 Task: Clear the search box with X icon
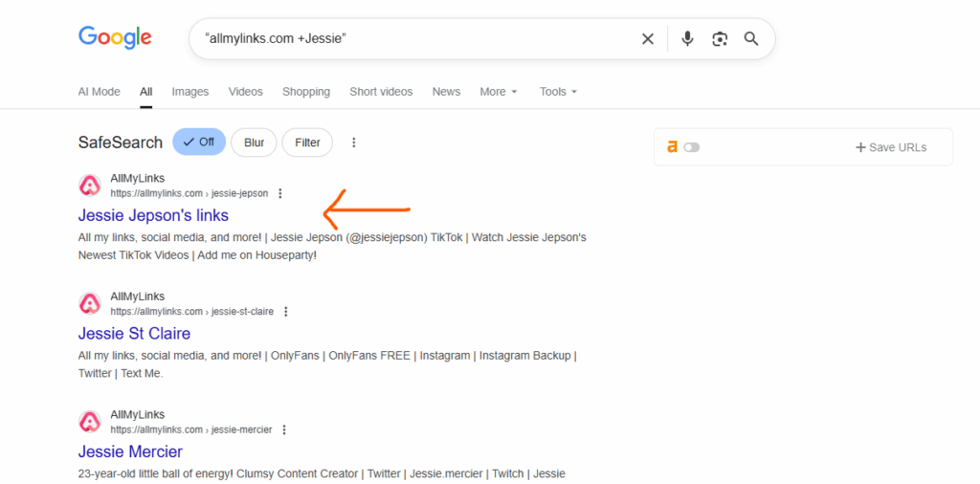coord(648,38)
